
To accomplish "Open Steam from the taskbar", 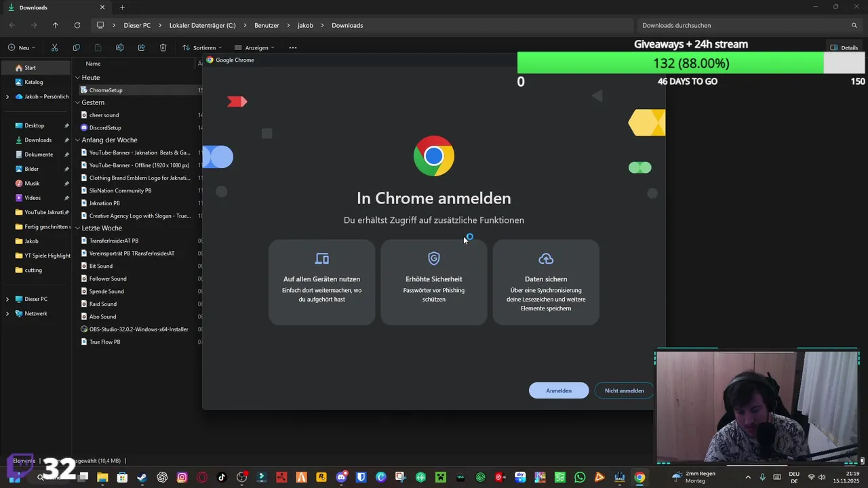I will click(x=142, y=477).
